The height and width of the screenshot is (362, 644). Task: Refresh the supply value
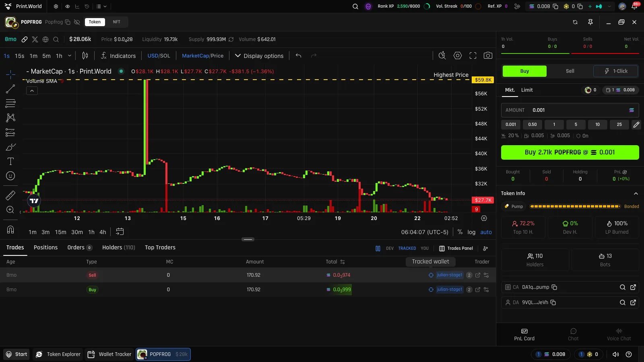pyautogui.click(x=231, y=39)
